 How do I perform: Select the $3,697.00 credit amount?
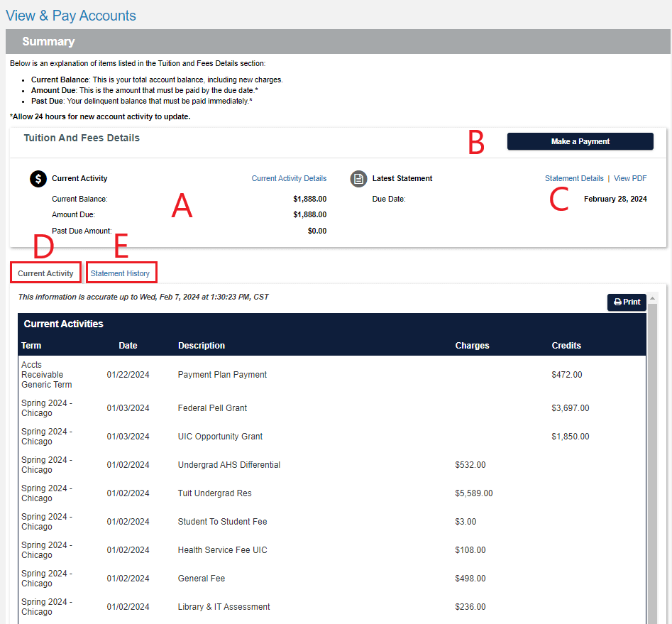pyautogui.click(x=571, y=408)
